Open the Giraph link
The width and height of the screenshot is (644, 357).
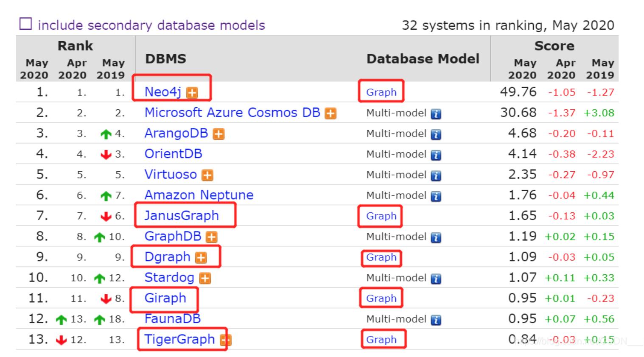pos(165,298)
